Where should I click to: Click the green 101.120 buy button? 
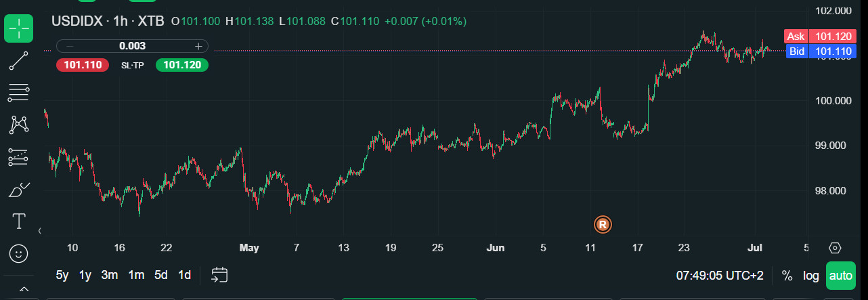point(182,65)
